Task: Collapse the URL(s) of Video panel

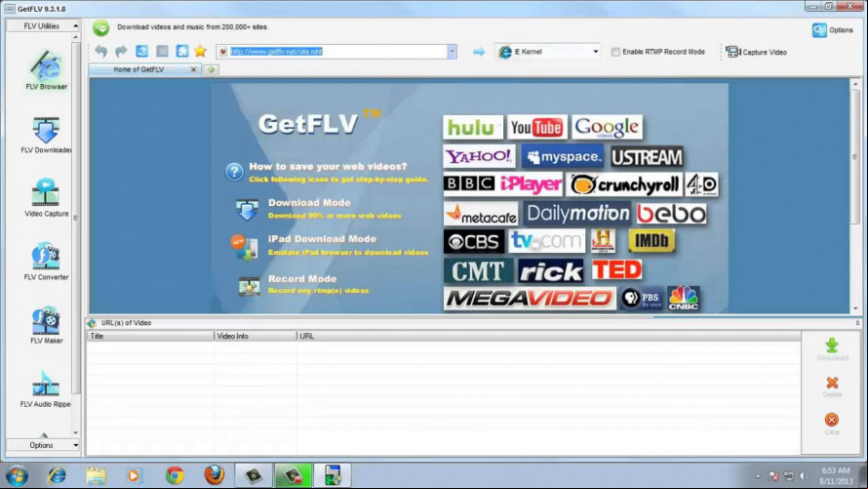Action: tap(857, 323)
